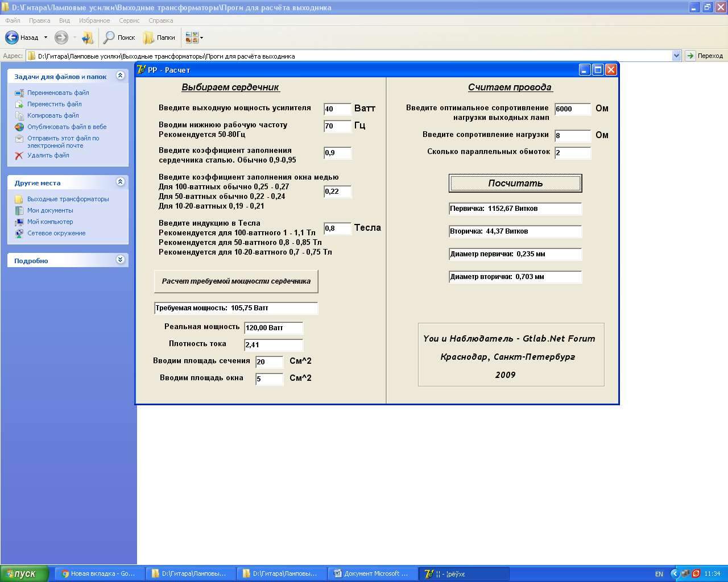Open the Favorites (Избранное) menu
The width and height of the screenshot is (728, 582).
pyautogui.click(x=94, y=20)
